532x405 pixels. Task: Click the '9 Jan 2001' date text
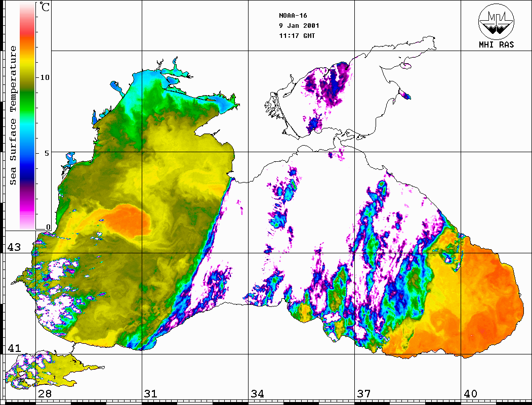point(299,26)
